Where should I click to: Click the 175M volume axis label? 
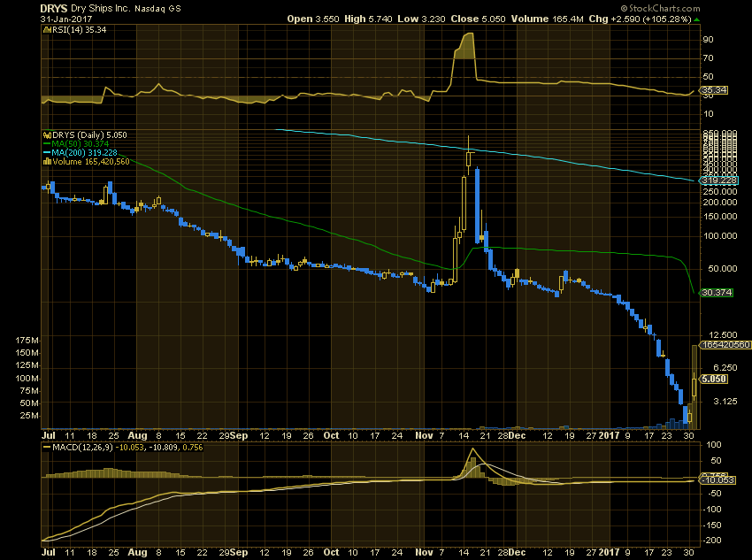click(x=27, y=341)
